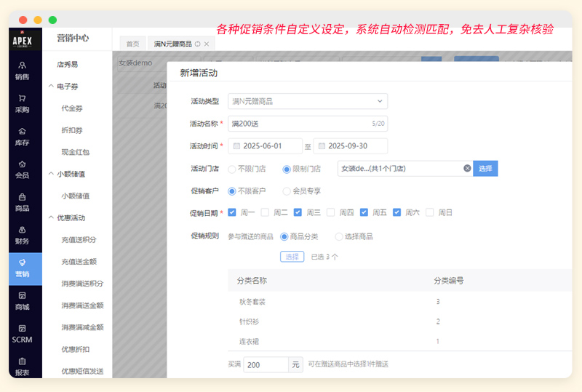Uncheck 周五 promotion day
582x392 pixels.
point(364,212)
